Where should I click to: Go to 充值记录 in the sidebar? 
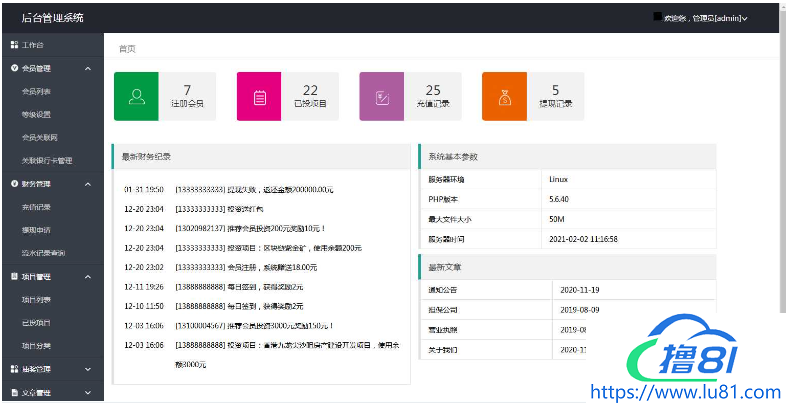36,207
